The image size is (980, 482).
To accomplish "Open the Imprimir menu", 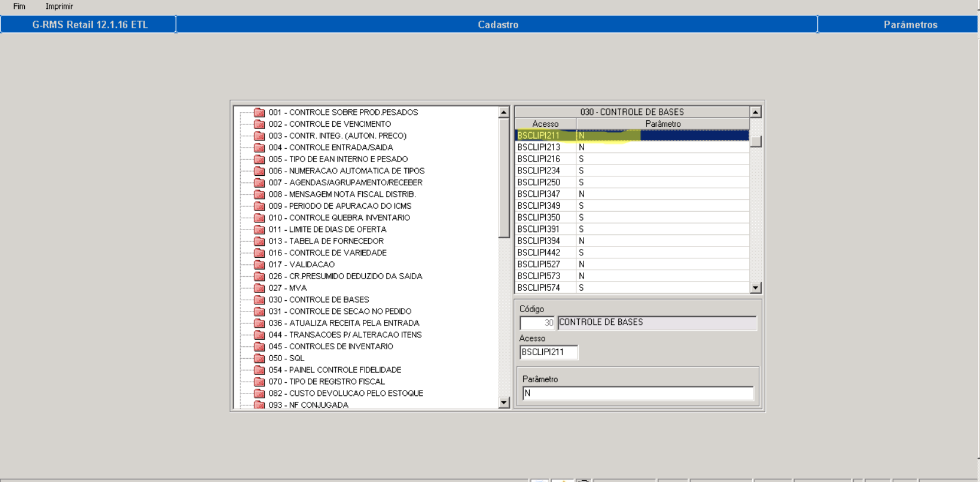I will tap(59, 6).
